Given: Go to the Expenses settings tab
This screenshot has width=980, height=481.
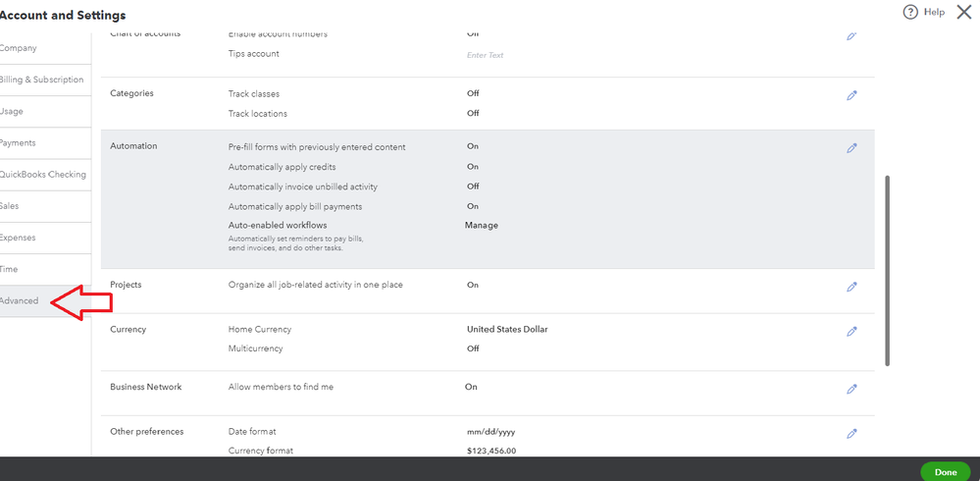Looking at the screenshot, I should coord(20,238).
